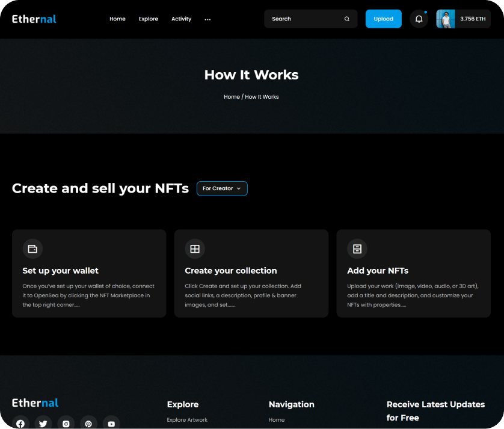Open the three-dots more menu
The image size is (504, 429).
point(207,19)
